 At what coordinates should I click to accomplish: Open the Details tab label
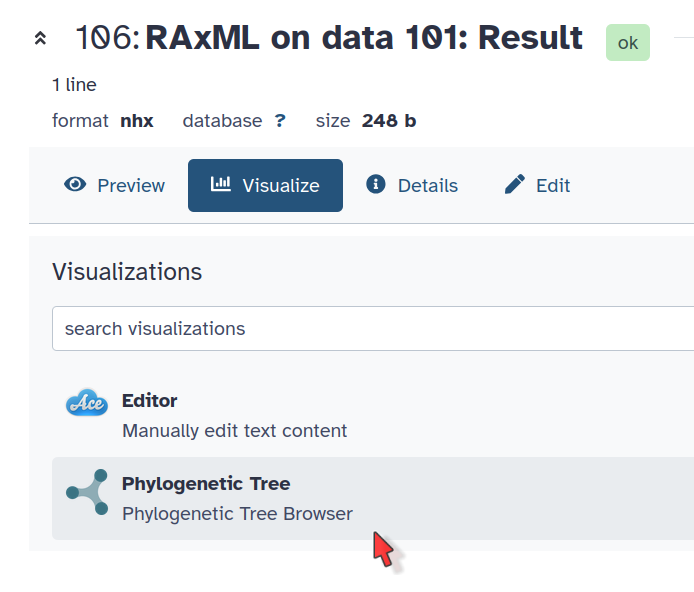point(428,186)
